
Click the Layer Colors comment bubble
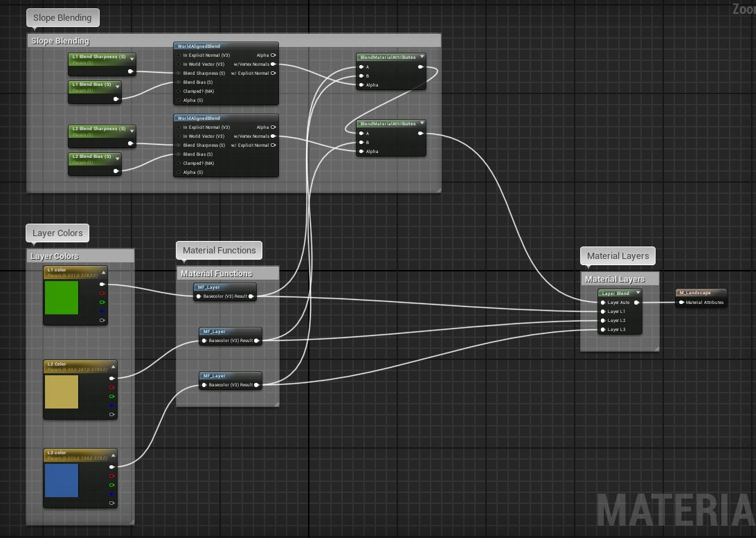tap(57, 233)
